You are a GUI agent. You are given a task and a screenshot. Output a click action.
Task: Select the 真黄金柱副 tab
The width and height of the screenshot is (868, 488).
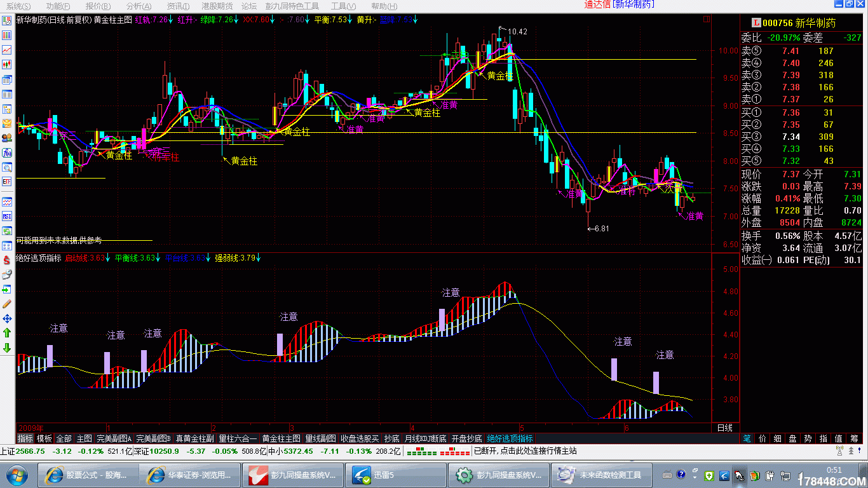(195, 438)
